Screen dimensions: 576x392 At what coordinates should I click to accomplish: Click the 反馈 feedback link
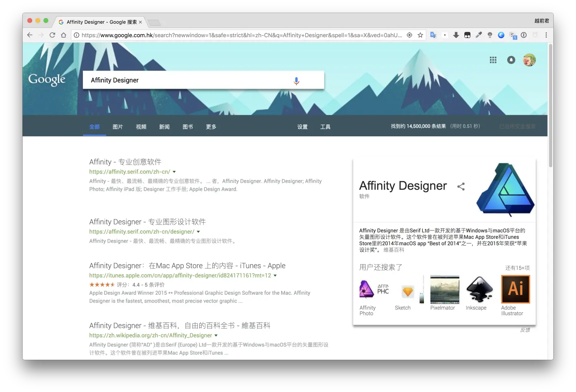(525, 330)
